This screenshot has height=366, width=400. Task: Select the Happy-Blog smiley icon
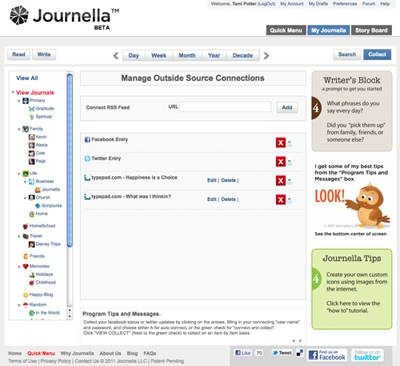click(x=25, y=295)
